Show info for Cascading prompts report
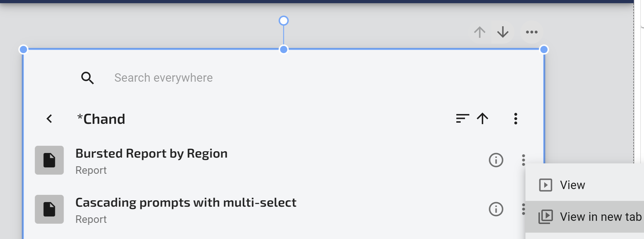 coord(496,209)
